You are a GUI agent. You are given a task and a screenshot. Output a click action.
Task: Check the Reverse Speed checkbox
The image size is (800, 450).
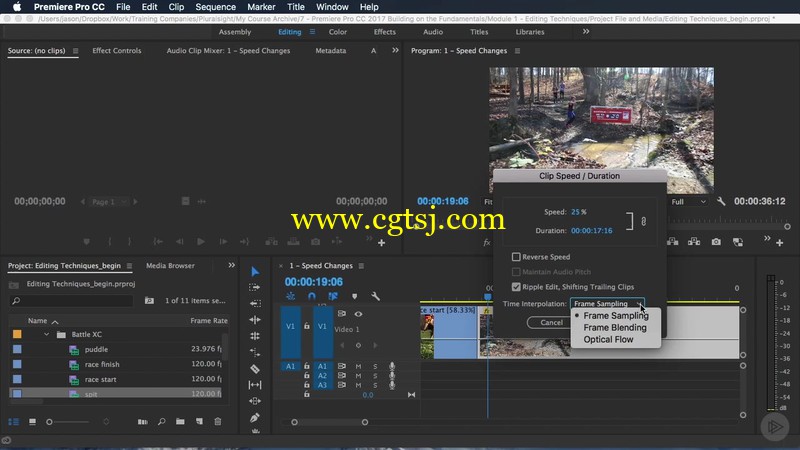[x=516, y=257]
